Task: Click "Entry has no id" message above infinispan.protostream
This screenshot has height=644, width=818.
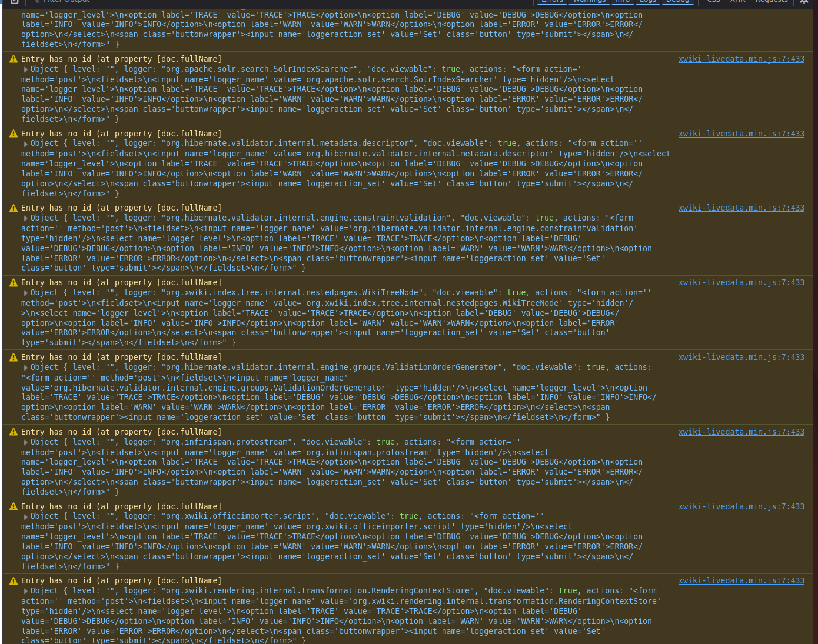Action: click(121, 432)
